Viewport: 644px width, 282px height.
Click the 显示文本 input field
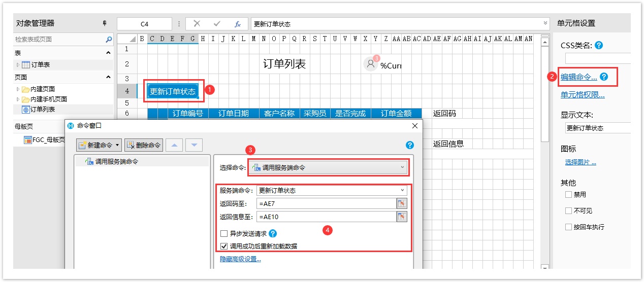(597, 128)
